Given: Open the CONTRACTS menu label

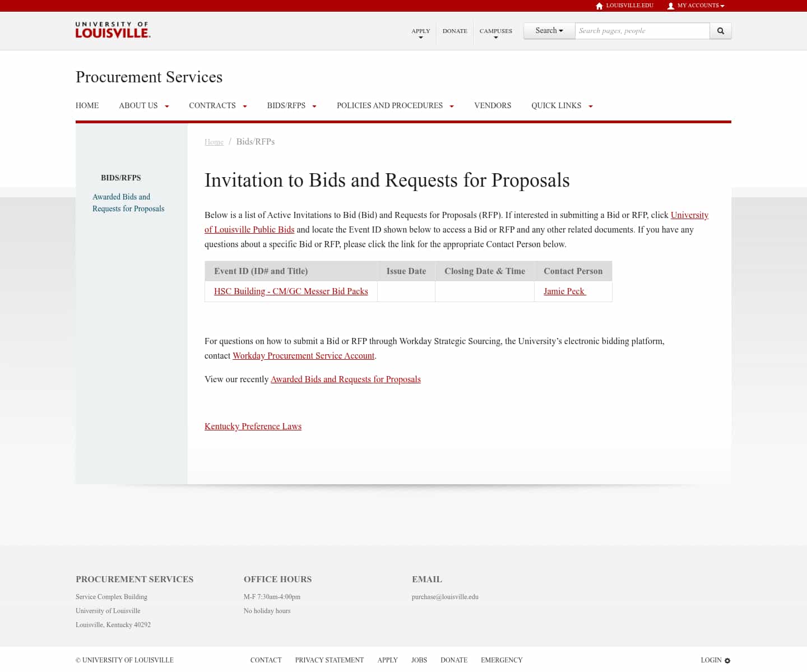Looking at the screenshot, I should click(x=212, y=105).
